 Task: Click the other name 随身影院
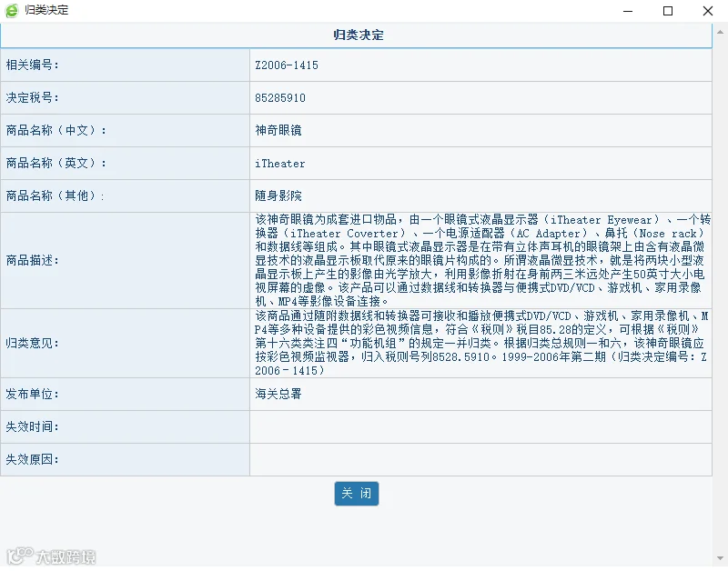coord(278,195)
